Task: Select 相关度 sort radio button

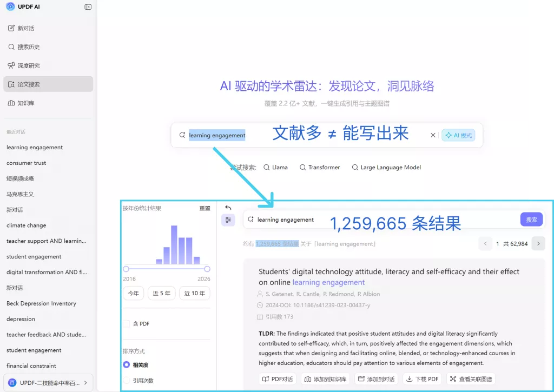Action: tap(127, 365)
